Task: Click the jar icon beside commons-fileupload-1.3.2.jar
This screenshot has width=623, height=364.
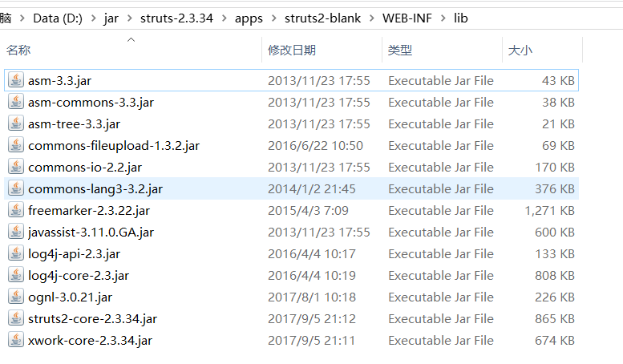Action: coord(16,145)
